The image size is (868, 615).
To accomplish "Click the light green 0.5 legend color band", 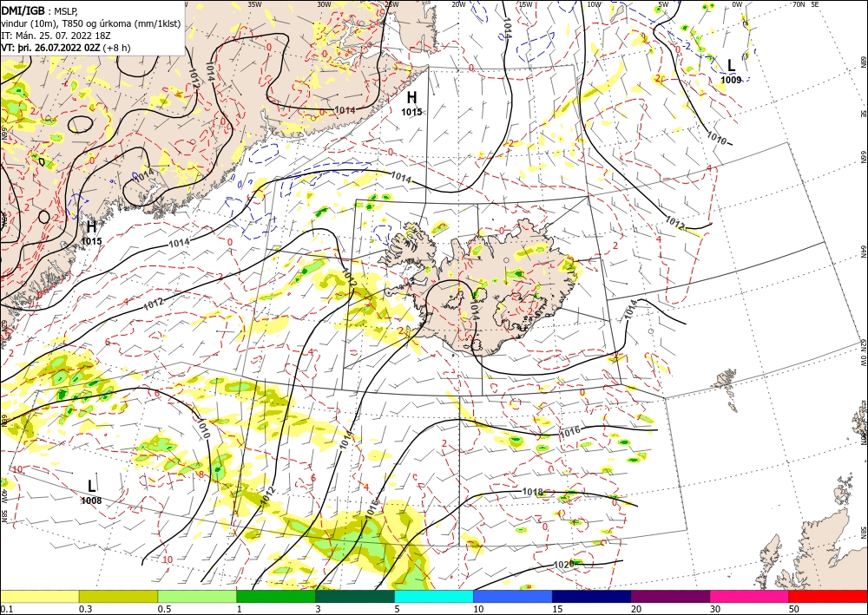I will click(197, 596).
